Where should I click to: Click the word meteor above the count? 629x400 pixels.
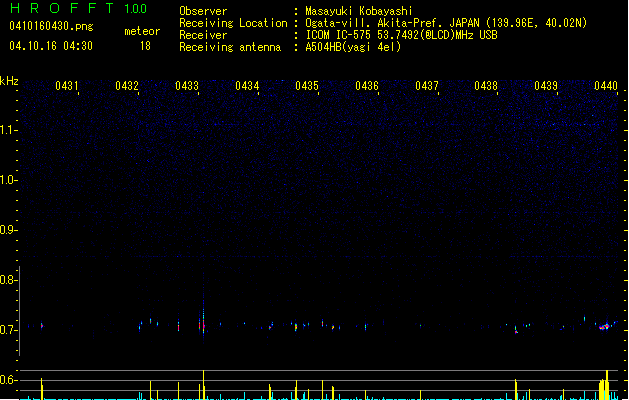coord(142,31)
